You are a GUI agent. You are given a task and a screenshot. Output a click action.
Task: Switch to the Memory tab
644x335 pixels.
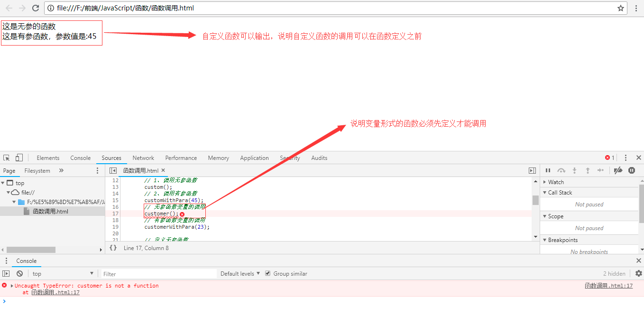tap(218, 158)
